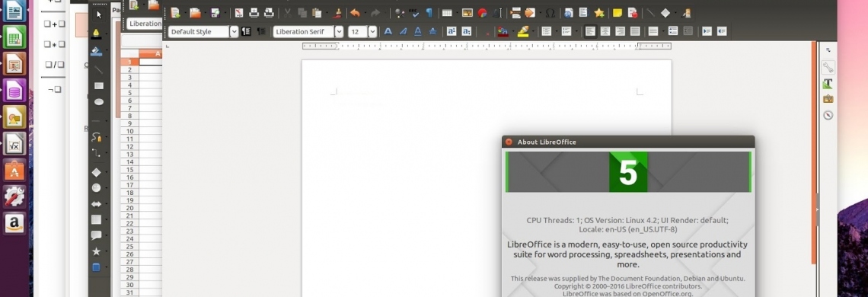The image size is (868, 297).
Task: Justify the paragraph
Action: point(635,31)
